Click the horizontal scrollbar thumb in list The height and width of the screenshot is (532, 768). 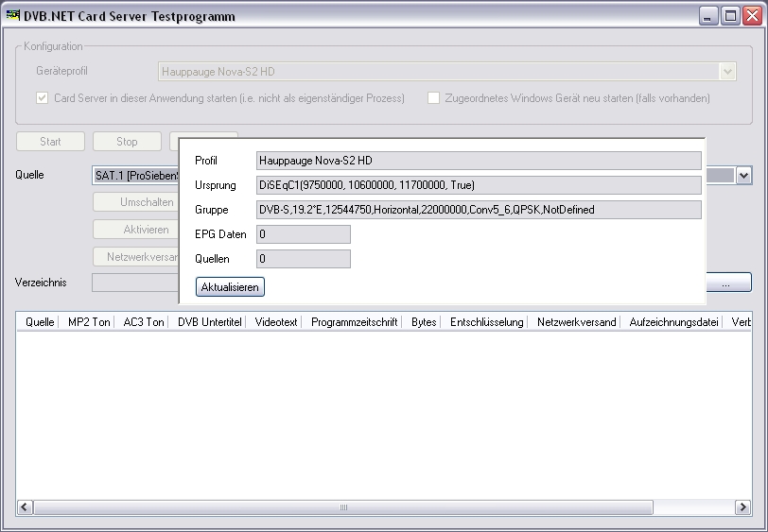343,507
